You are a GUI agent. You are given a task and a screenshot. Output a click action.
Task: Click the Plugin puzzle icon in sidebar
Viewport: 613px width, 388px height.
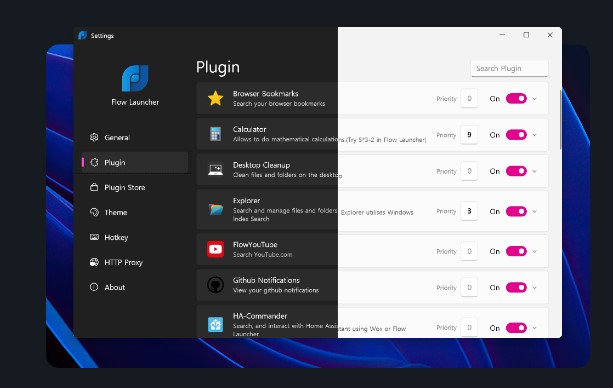tap(94, 162)
